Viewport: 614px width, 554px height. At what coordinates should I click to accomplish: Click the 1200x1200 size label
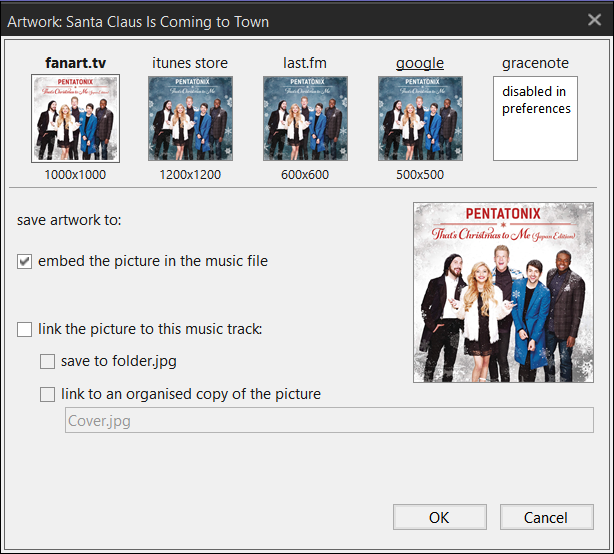190,175
